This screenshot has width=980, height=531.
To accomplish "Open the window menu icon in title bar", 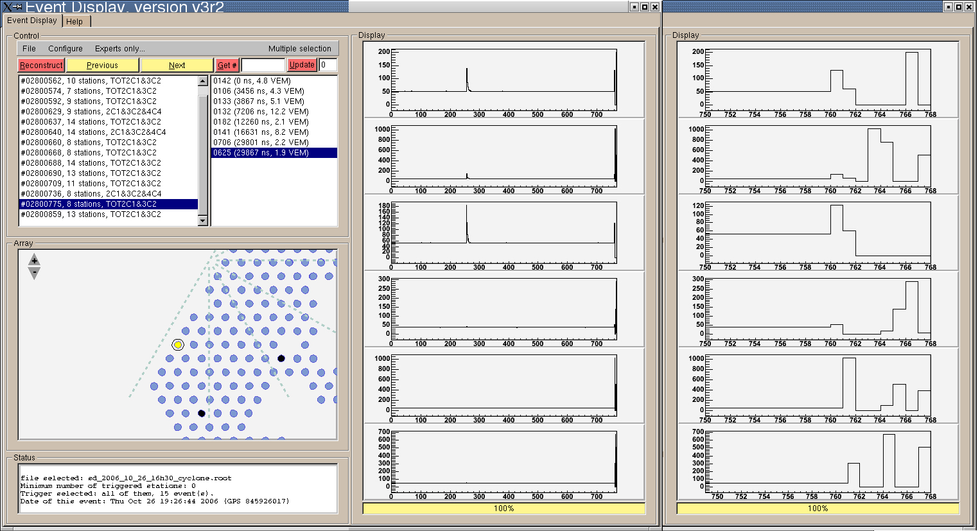I will tap(8, 6).
